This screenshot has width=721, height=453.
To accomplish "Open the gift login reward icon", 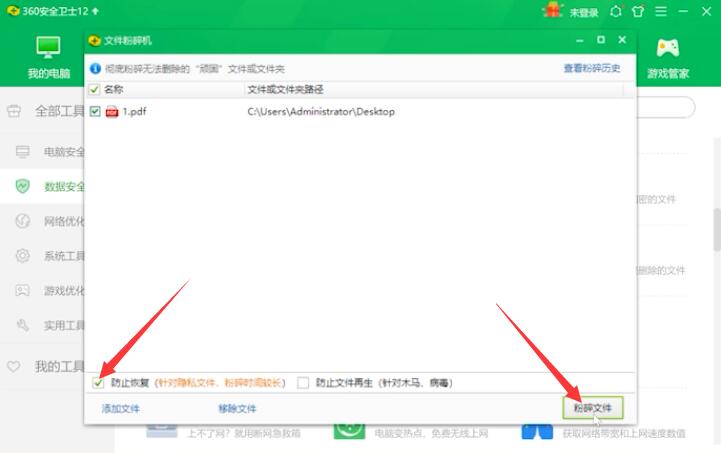I will (552, 10).
